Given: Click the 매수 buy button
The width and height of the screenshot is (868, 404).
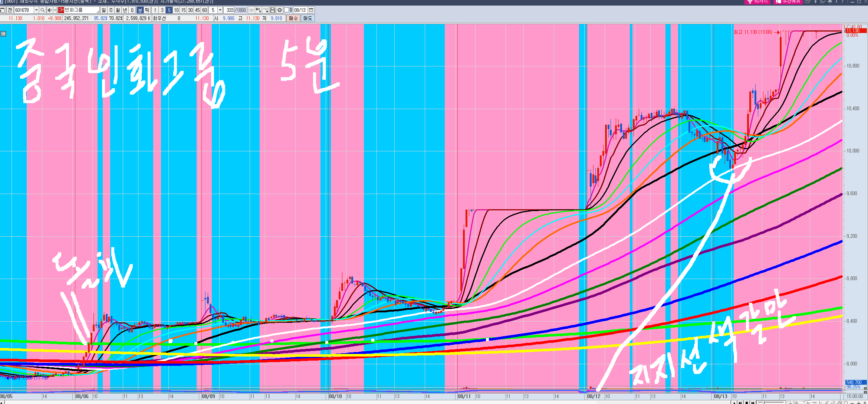Looking at the screenshot, I should point(293,18).
